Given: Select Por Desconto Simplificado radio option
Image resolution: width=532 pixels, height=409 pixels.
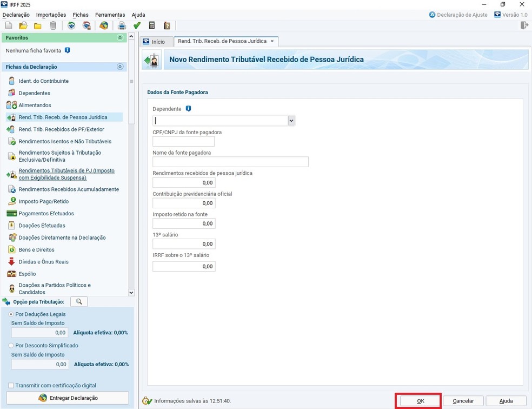Looking at the screenshot, I should pyautogui.click(x=11, y=346).
